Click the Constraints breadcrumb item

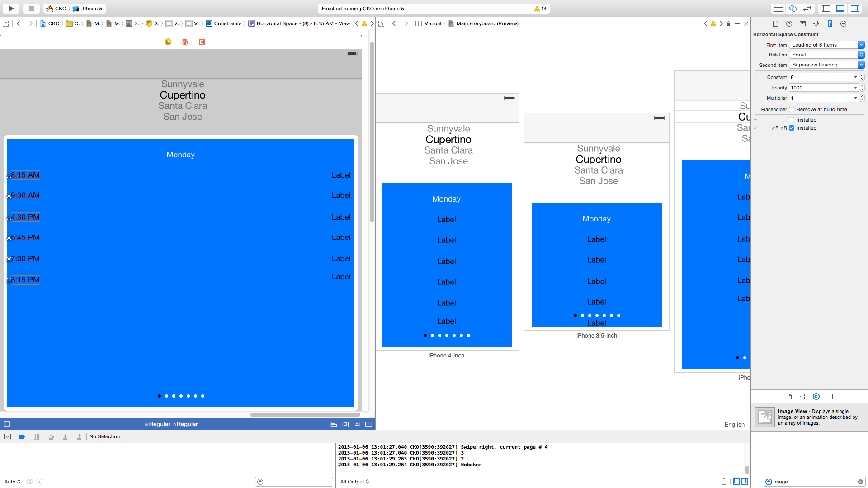coord(224,23)
